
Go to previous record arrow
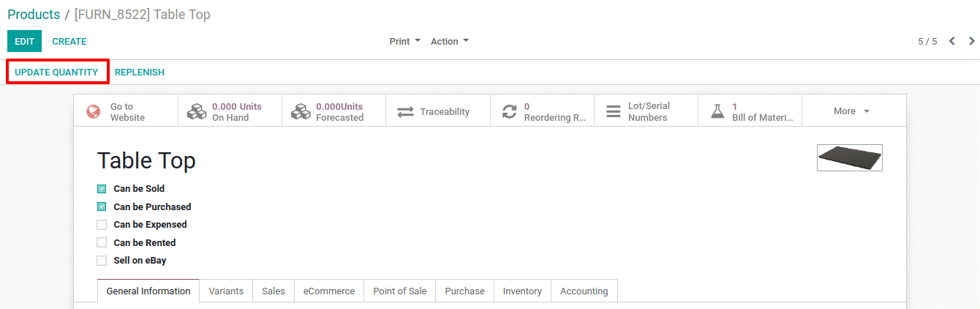952,41
